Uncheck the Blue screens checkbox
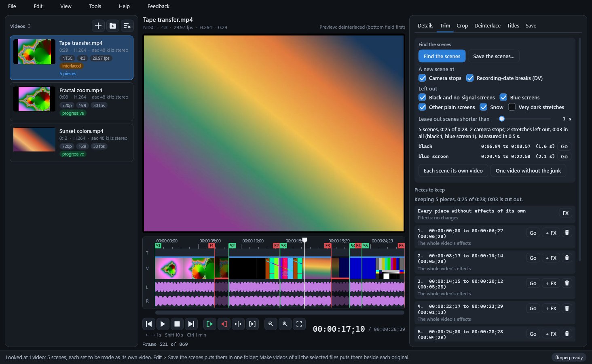Screen dimensions: 592x364 click(x=503, y=97)
